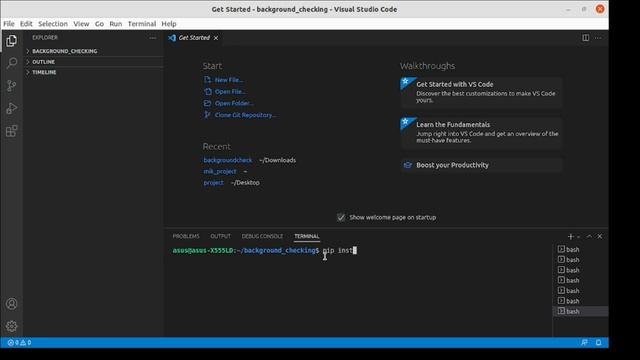Open the Help menu

(169, 24)
